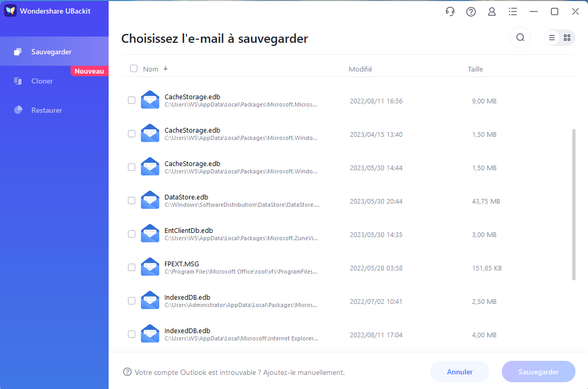Click the Choisissez l'e-mail à sauvegarder heading
The height and width of the screenshot is (389, 588).
point(215,39)
